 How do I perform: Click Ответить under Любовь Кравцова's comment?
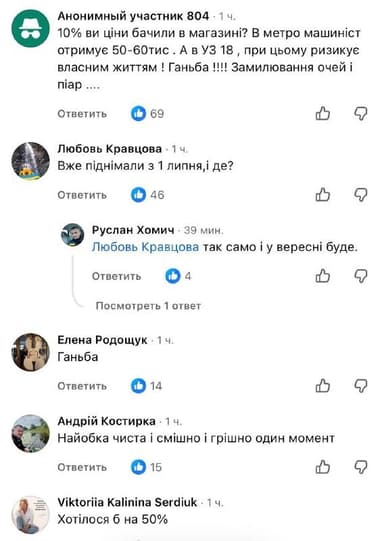coord(82,195)
